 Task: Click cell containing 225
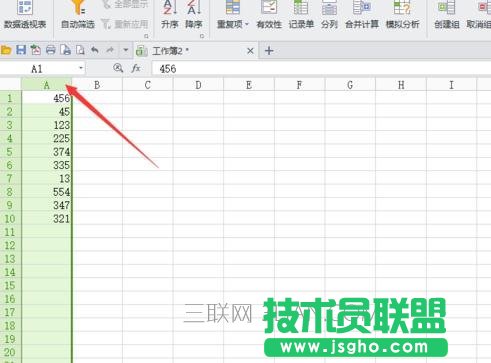pyautogui.click(x=47, y=138)
